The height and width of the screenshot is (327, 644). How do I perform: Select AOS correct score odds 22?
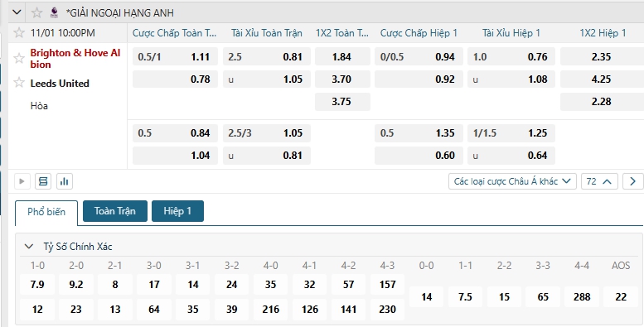[621, 296]
